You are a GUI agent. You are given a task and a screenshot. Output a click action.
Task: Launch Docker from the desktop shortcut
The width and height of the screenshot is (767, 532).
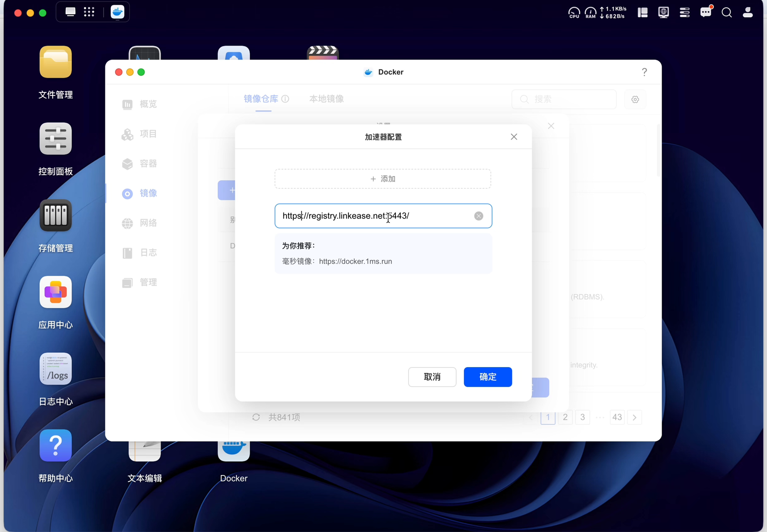tap(234, 451)
